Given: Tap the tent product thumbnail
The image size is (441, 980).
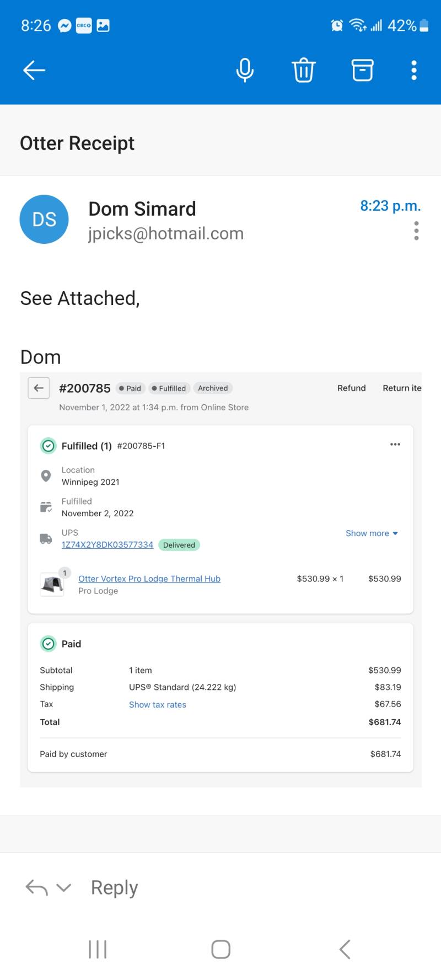Looking at the screenshot, I should pos(52,583).
